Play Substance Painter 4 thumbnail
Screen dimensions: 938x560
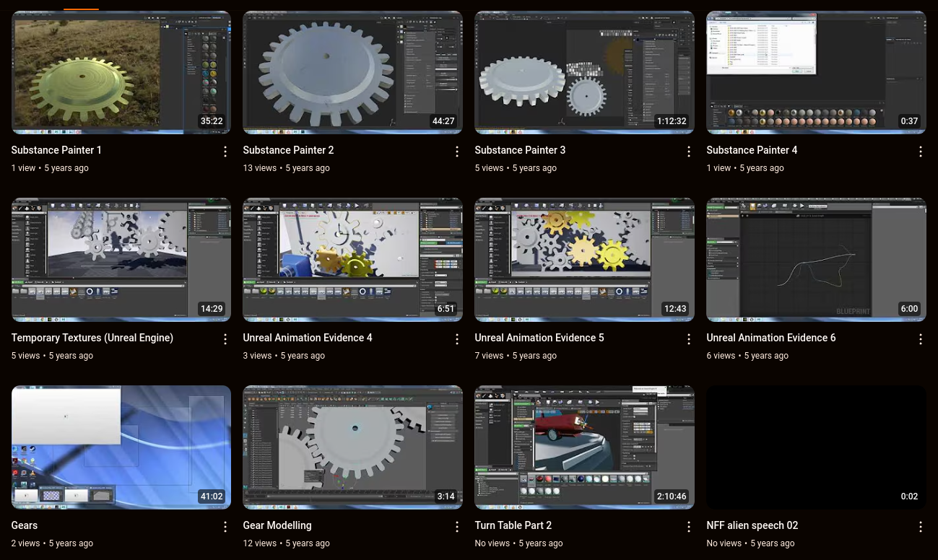coord(816,72)
